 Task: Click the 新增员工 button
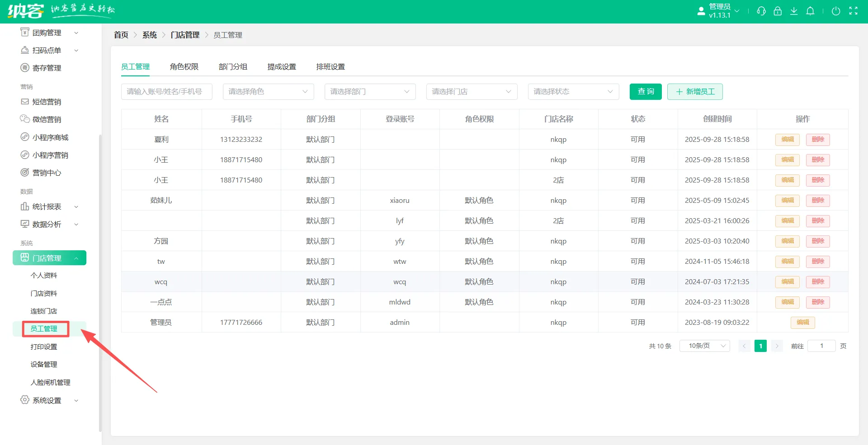[695, 92]
